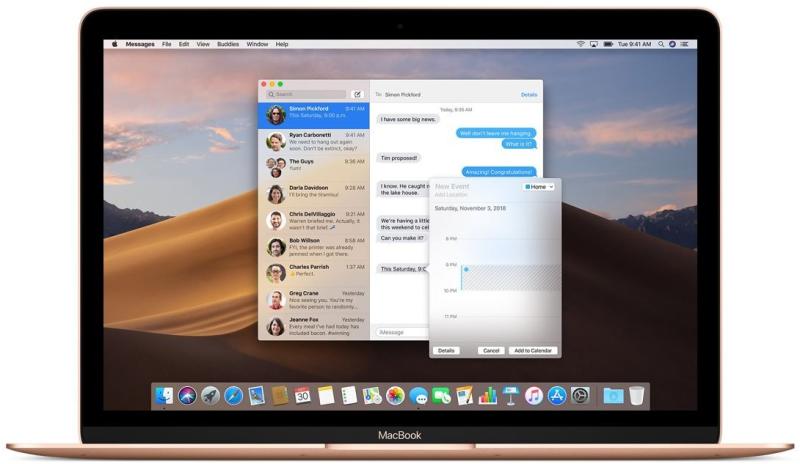Select the Jeanne Fox conversation
Viewport: 800px width, 464px height.
pyautogui.click(x=314, y=327)
